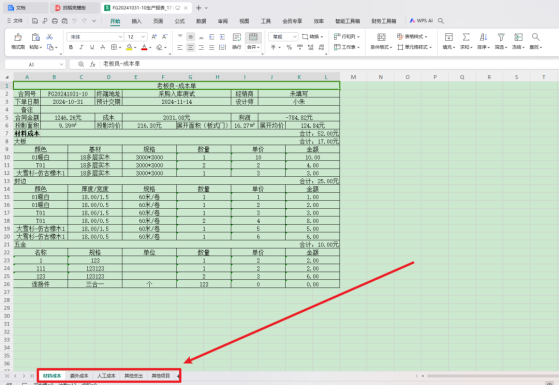The image size is (560, 386).
Task: Click the Increase font size icon
Action: pyautogui.click(x=154, y=37)
